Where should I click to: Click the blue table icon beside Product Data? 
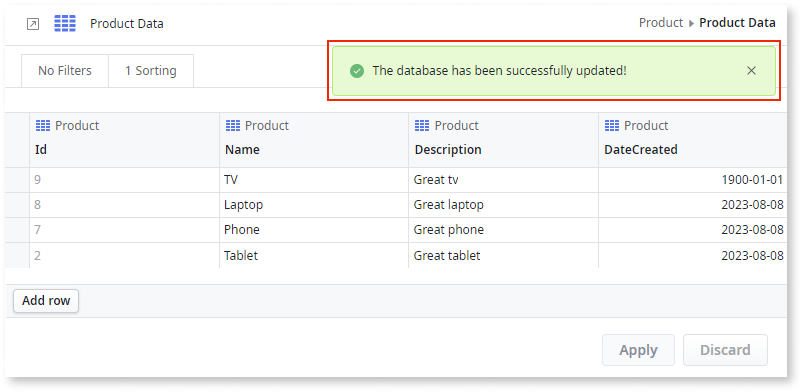65,24
